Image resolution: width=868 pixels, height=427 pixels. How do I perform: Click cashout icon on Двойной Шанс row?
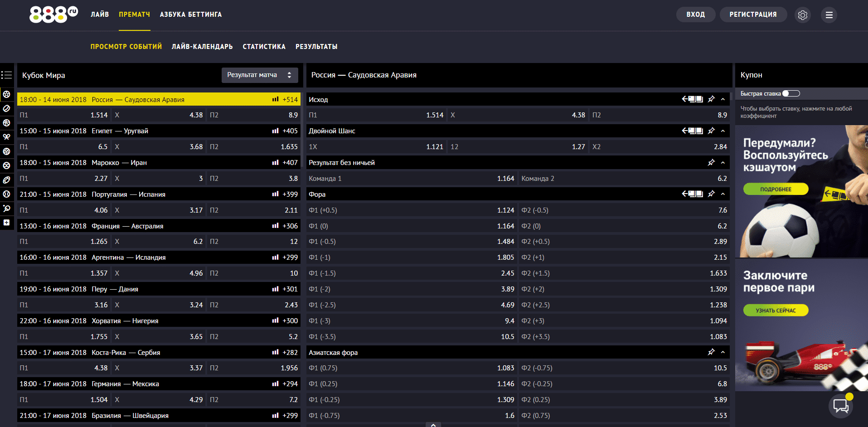(x=693, y=131)
